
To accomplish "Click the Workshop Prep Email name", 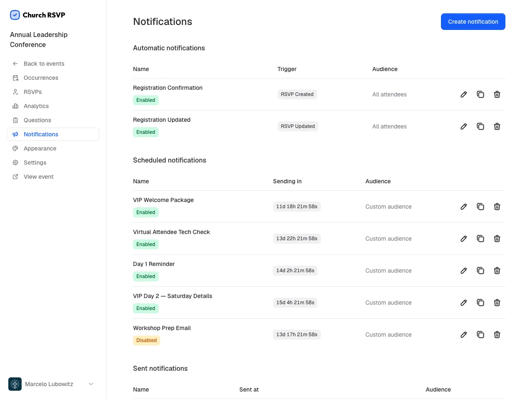I will (x=162, y=328).
